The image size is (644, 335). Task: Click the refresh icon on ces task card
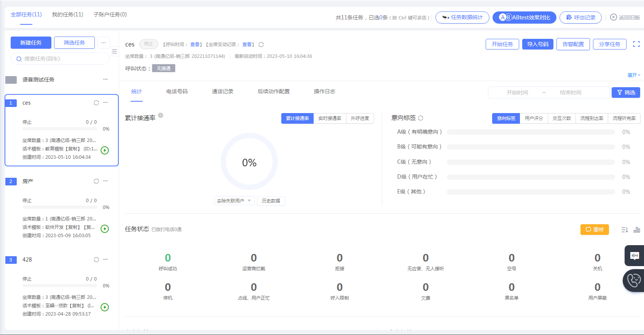(x=96, y=103)
